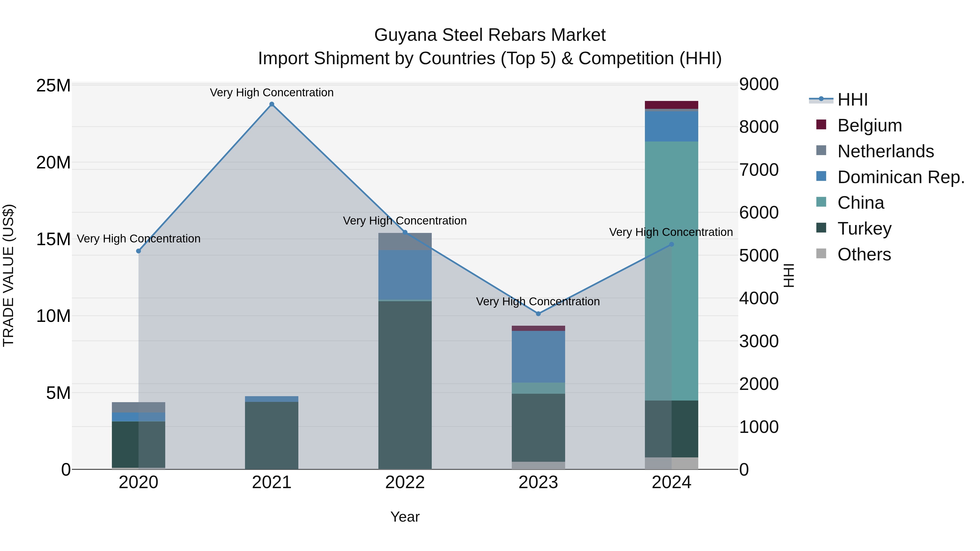Select the 2023 HHI data point
The height and width of the screenshot is (551, 980).
[538, 314]
